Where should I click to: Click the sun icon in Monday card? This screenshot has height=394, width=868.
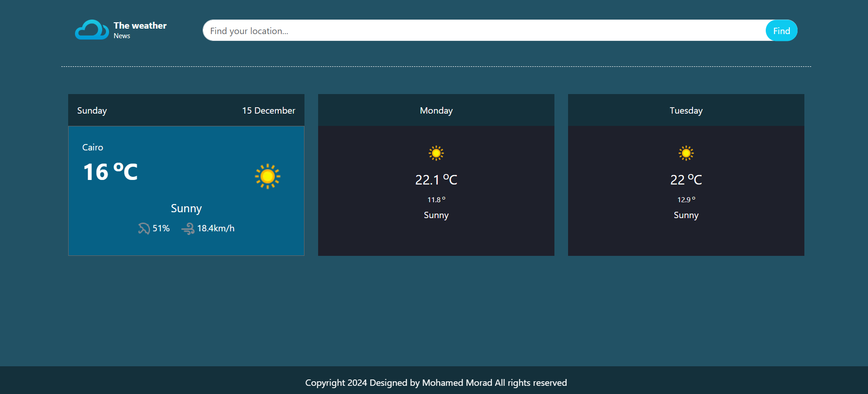coord(436,153)
